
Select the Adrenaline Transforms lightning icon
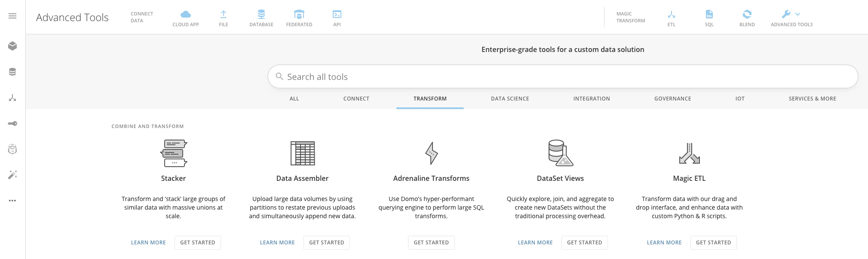click(431, 153)
